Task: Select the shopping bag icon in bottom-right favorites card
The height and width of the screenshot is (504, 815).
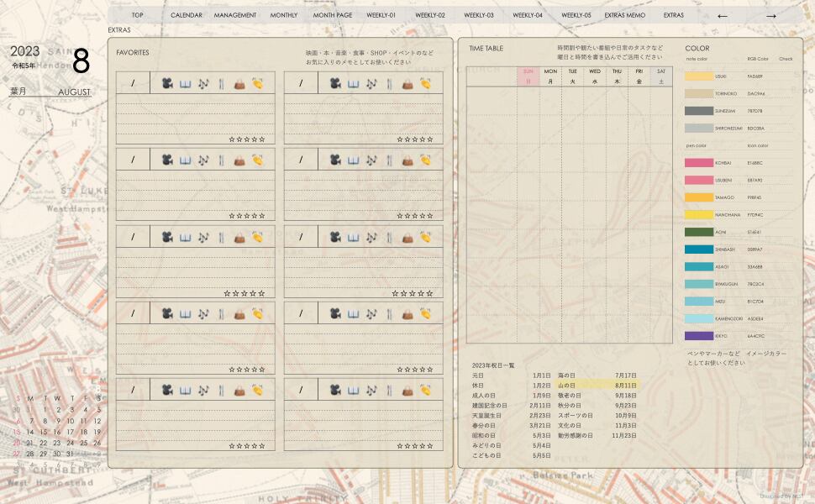Action: pyautogui.click(x=407, y=390)
